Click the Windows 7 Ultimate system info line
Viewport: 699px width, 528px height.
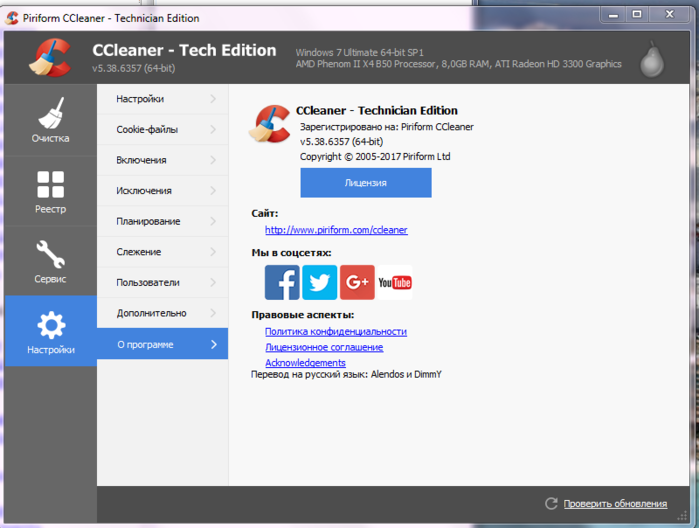pos(359,53)
